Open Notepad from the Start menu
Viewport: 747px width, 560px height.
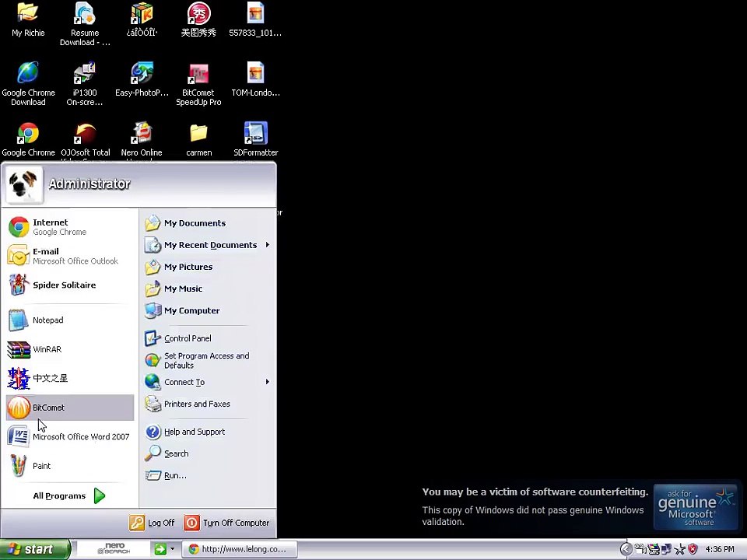[70, 320]
